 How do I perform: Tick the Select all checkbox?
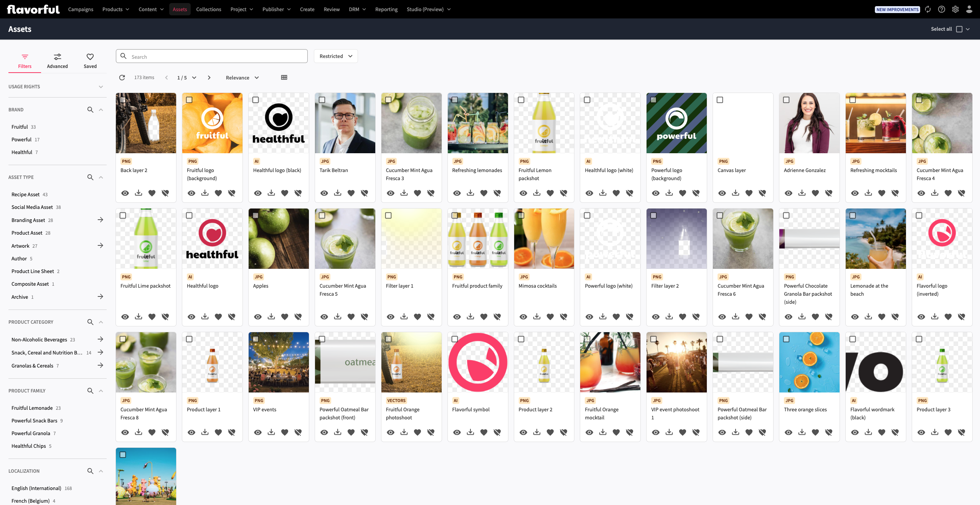point(959,29)
